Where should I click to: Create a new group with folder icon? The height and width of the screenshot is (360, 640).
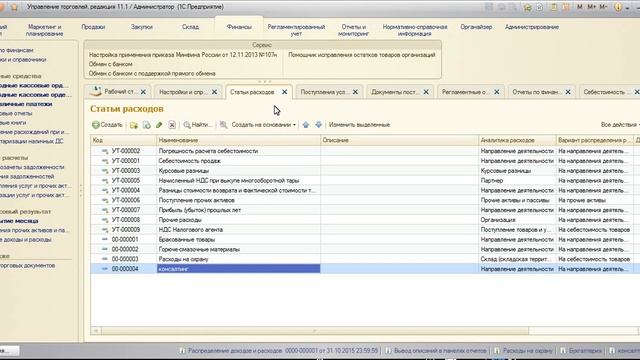pos(133,125)
